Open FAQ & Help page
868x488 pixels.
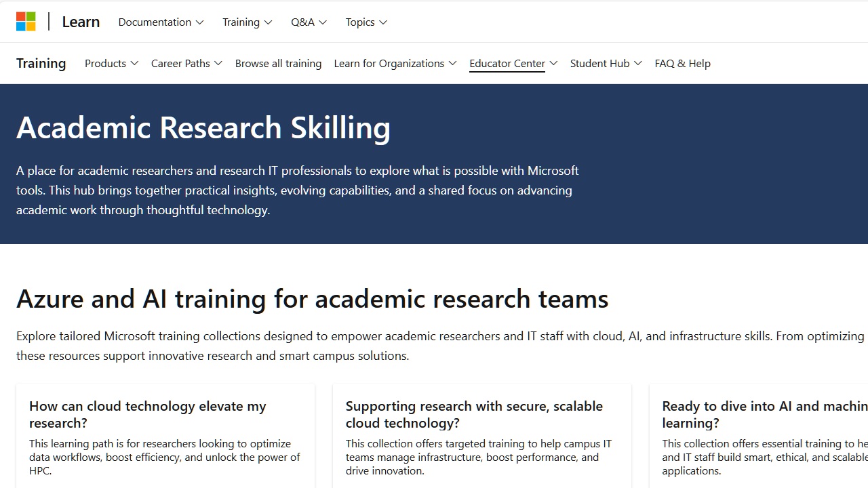[682, 63]
